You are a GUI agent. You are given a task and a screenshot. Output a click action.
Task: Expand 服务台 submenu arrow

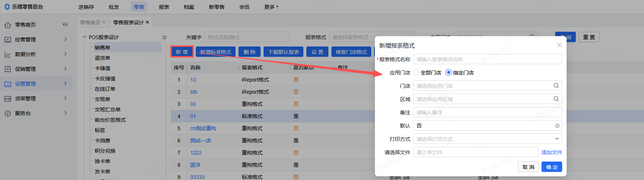[66, 113]
